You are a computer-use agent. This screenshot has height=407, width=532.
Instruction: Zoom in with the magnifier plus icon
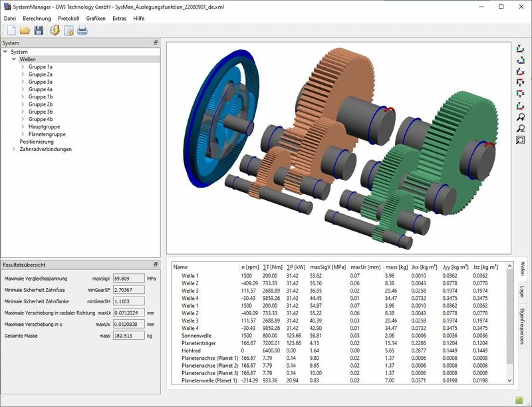click(x=521, y=117)
